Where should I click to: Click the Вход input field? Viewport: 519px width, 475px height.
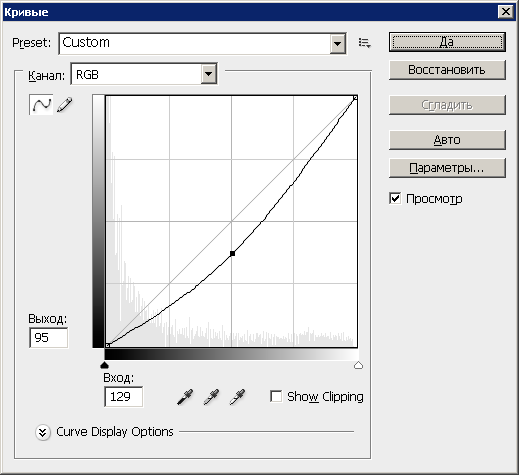tap(124, 397)
